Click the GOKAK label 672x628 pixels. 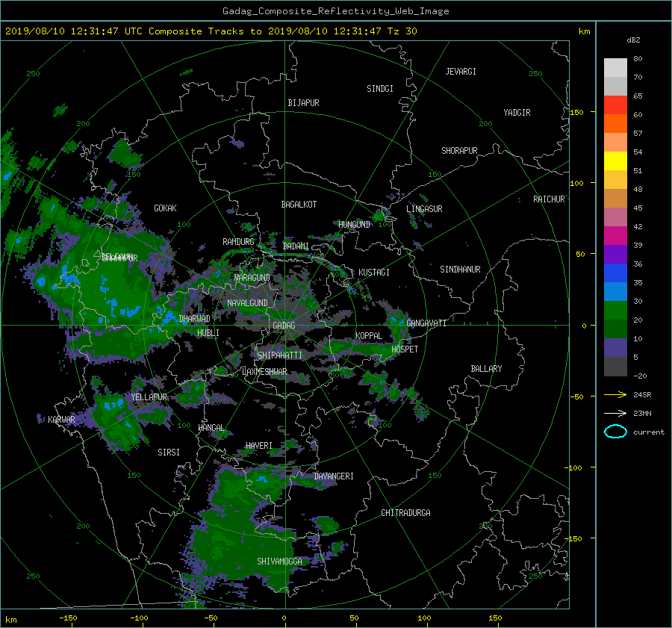(x=165, y=208)
